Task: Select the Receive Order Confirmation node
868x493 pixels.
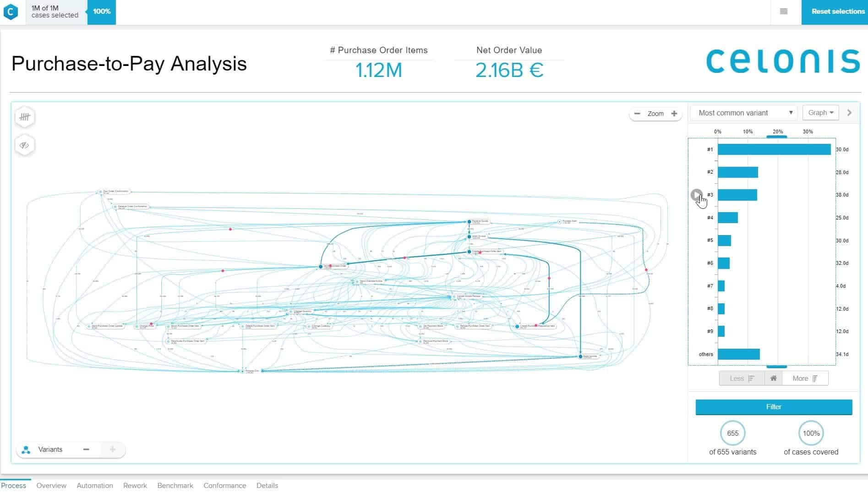Action: [x=131, y=207]
